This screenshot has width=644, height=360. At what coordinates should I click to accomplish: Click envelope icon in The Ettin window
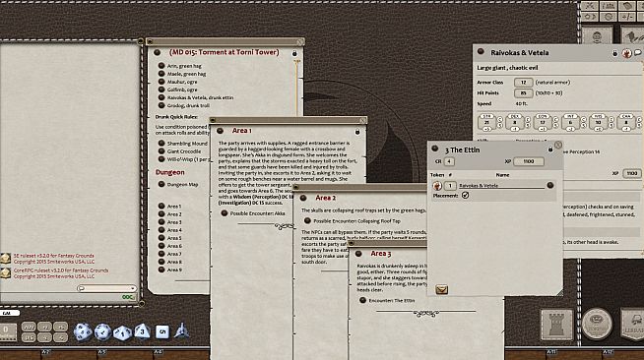(x=441, y=290)
